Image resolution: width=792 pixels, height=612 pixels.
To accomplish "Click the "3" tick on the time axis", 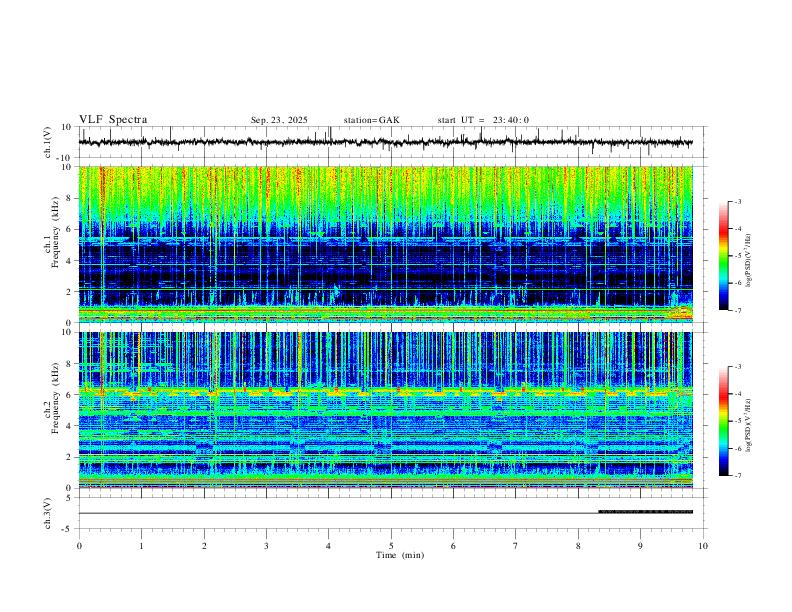I will click(266, 546).
